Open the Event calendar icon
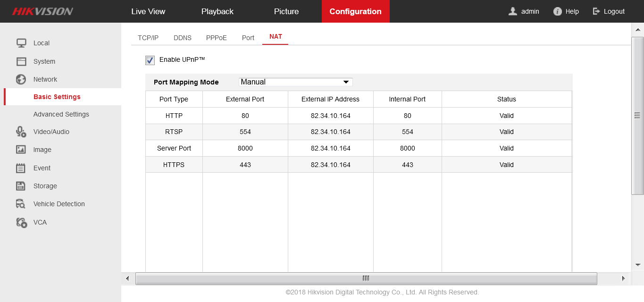This screenshot has width=644, height=302. [21, 168]
